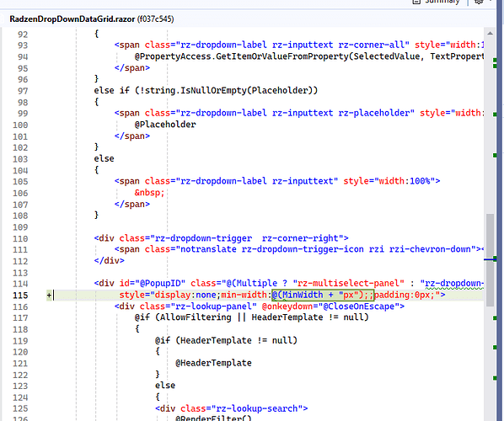Click rz-multiselect-panel string on line 114
The height and width of the screenshot is (421, 504).
(x=348, y=283)
